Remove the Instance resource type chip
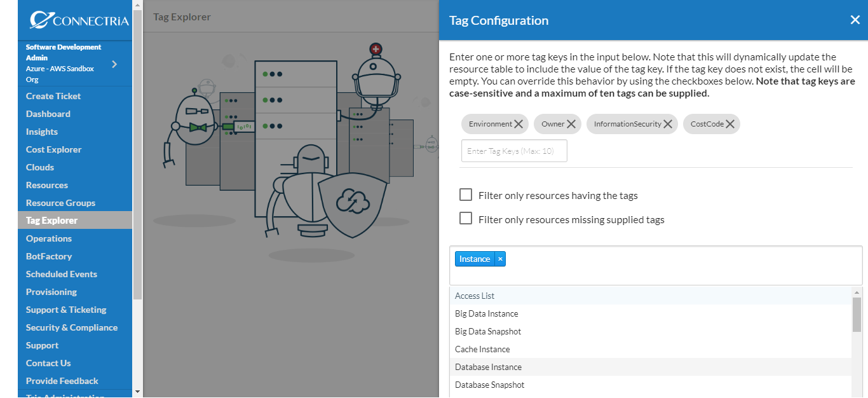Image resolution: width=868 pixels, height=398 pixels. [x=500, y=259]
